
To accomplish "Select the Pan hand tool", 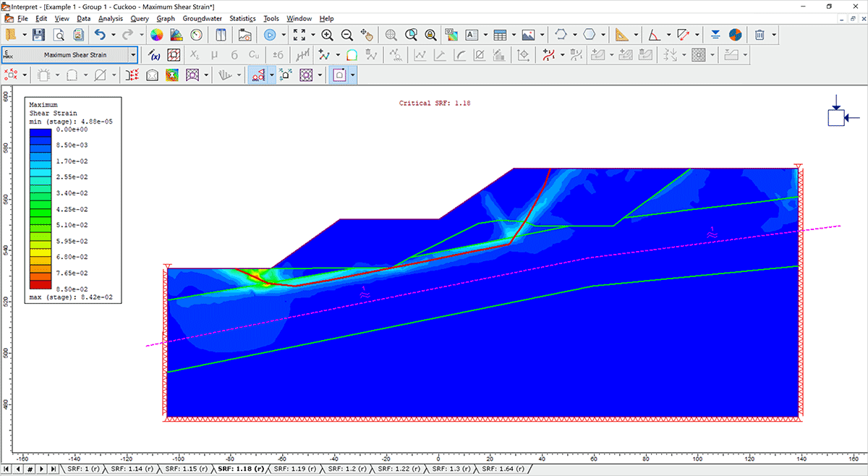I will 367,35.
